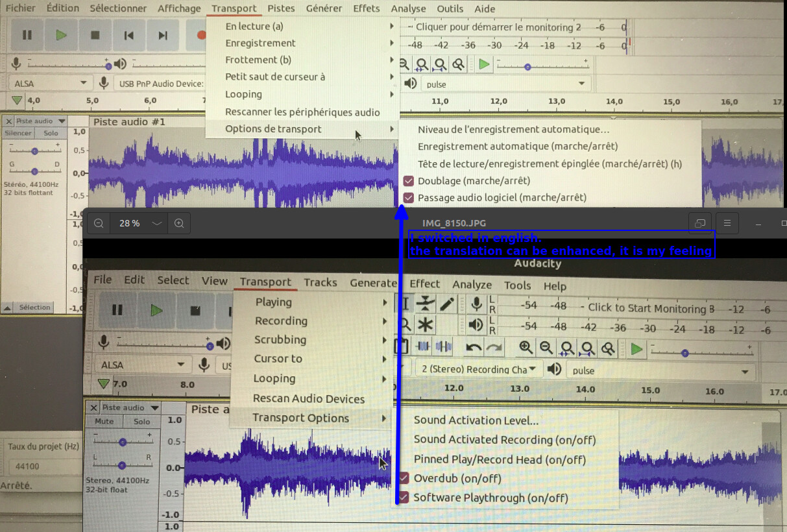Viewport: 787px width, 532px height.
Task: Stop playback in the French Audacity window
Action: tap(95, 35)
